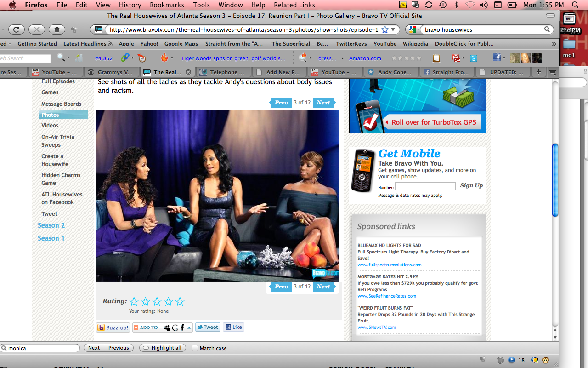This screenshot has height=368, width=588.
Task: Click the mobile Number input field
Action: [425, 186]
